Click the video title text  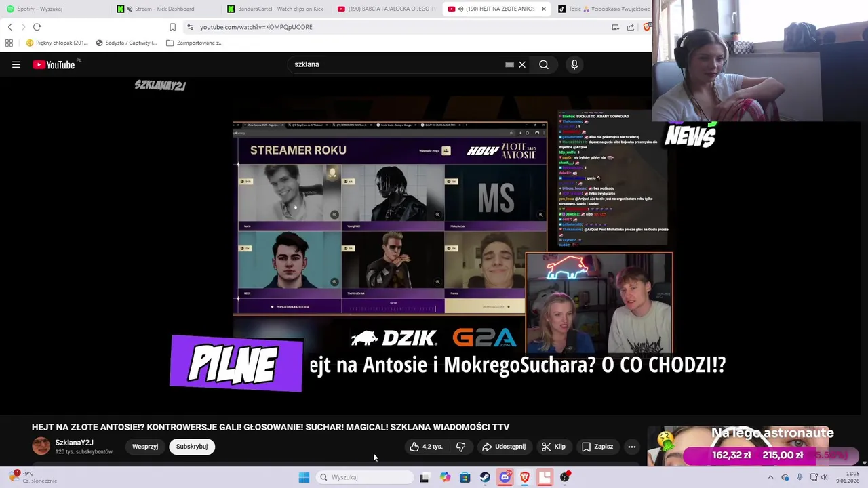pyautogui.click(x=271, y=427)
